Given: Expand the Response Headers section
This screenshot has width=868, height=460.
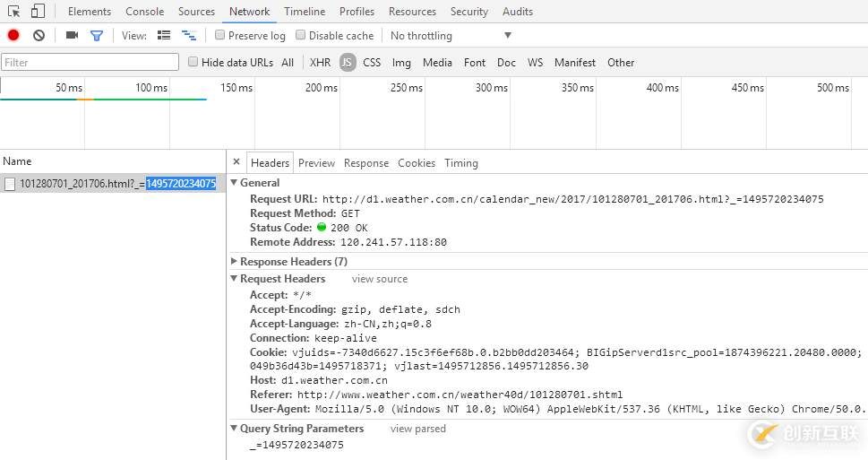Looking at the screenshot, I should 235,262.
